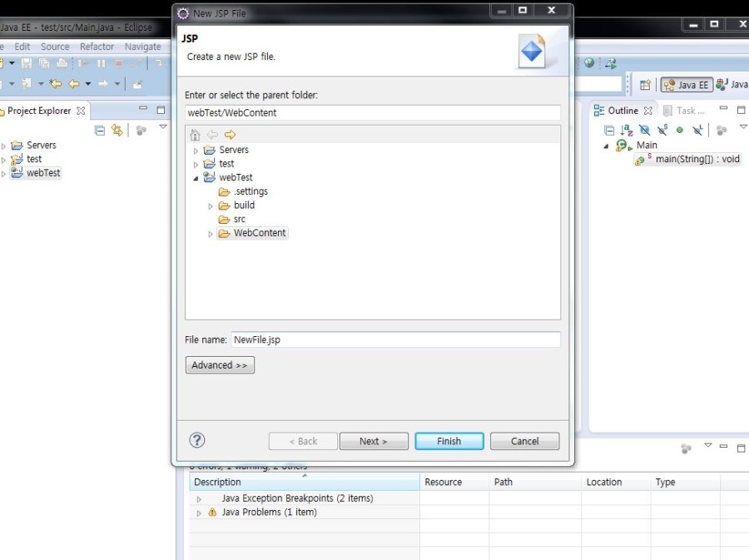Toggle Link with Editor in Project Explorer

[117, 130]
